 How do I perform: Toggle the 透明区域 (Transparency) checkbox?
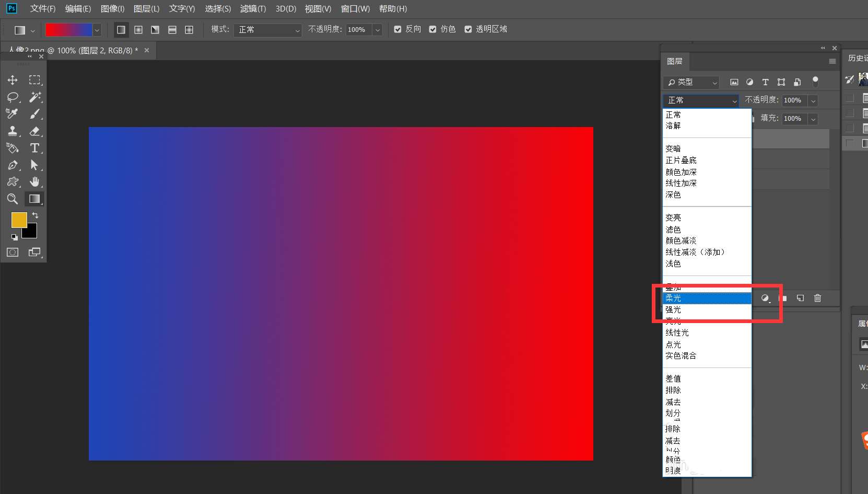(x=468, y=29)
